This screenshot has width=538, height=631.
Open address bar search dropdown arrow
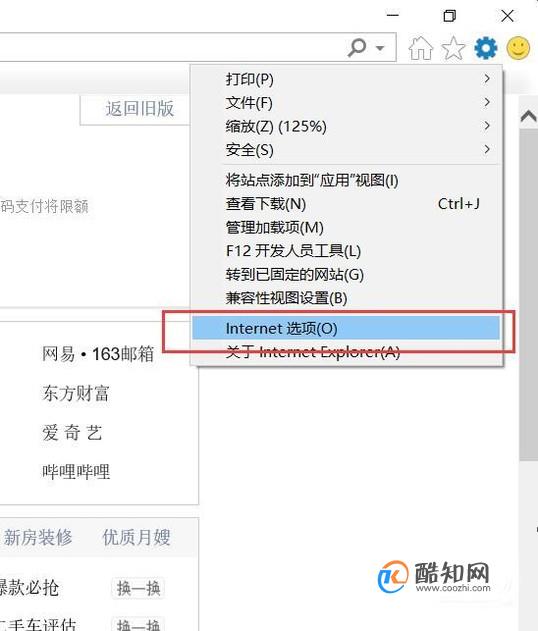(379, 48)
